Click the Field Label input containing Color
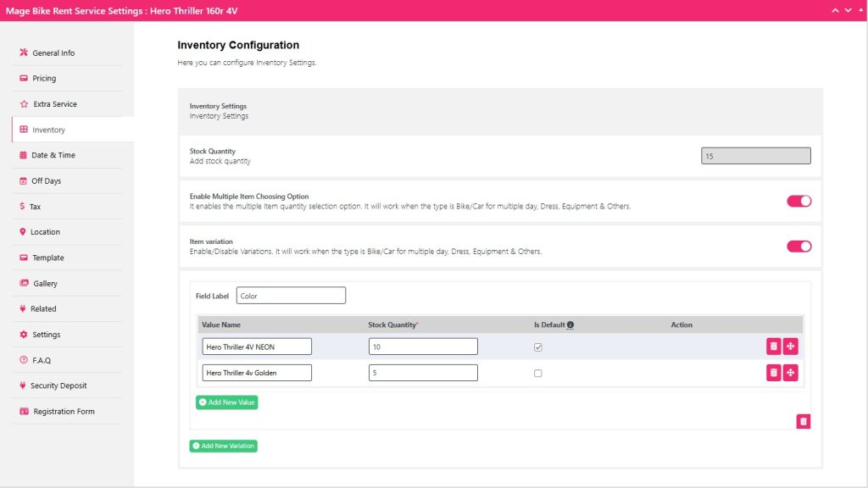This screenshot has height=488, width=868. pos(291,296)
